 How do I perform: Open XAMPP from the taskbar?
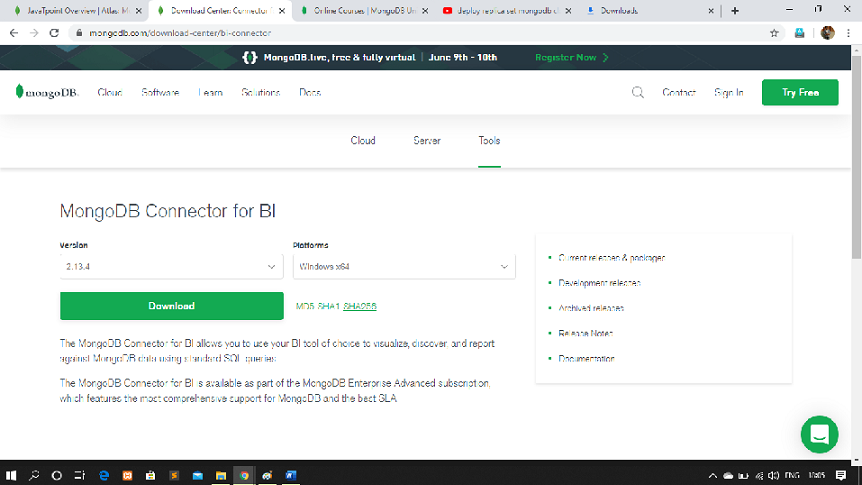pos(127,475)
